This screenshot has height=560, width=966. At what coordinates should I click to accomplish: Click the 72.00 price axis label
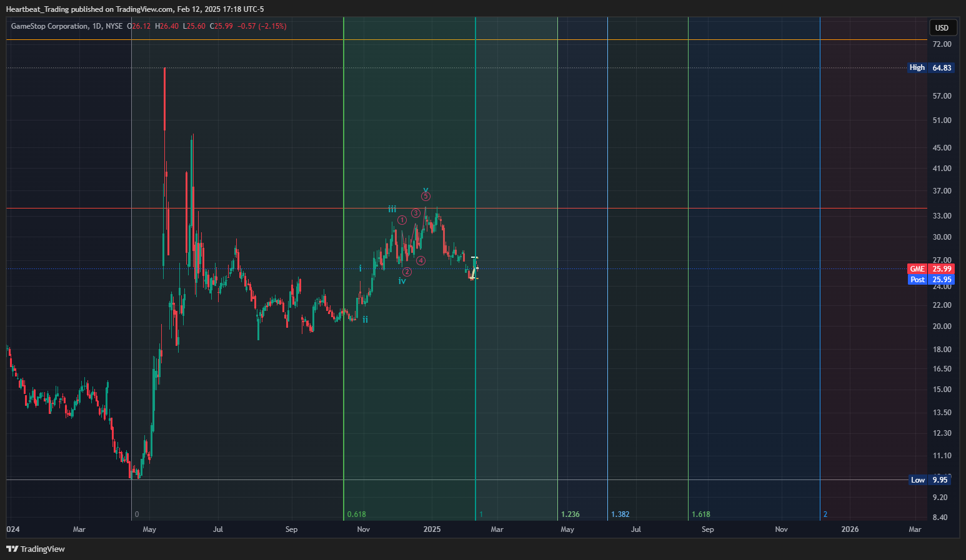(942, 44)
